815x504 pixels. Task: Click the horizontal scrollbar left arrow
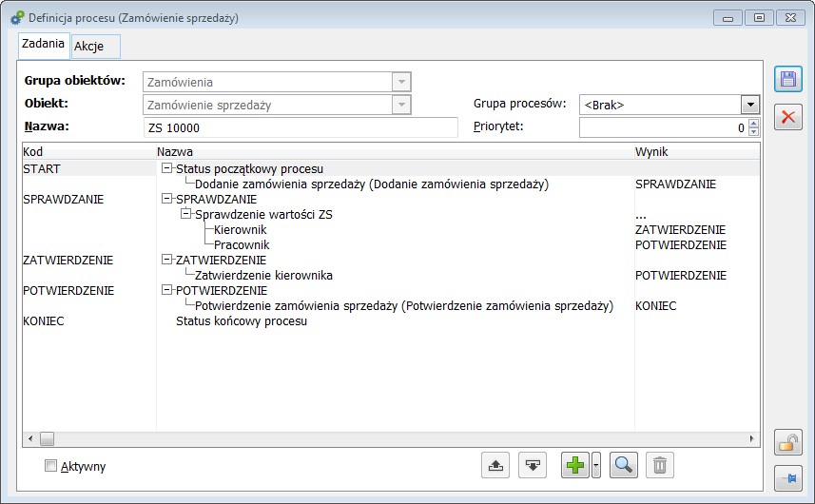click(x=30, y=439)
